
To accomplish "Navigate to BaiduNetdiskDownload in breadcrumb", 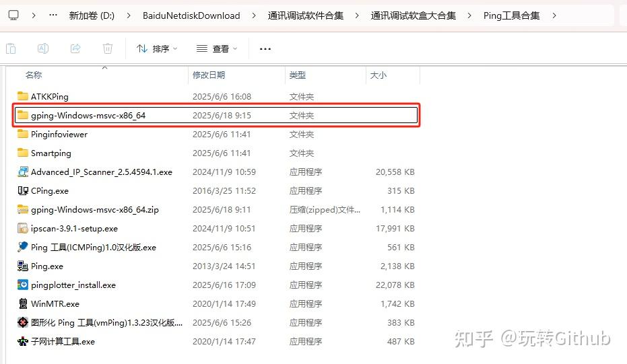I will [191, 15].
